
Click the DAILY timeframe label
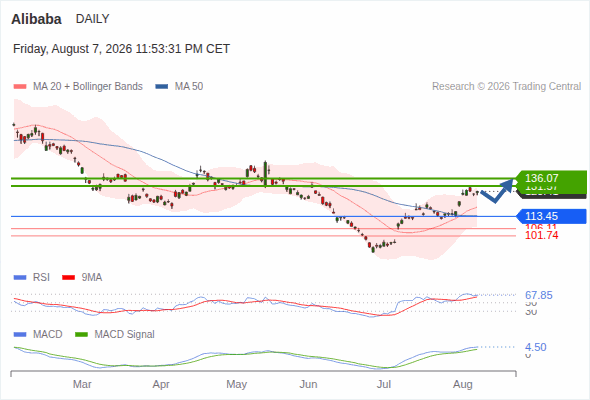(x=93, y=19)
